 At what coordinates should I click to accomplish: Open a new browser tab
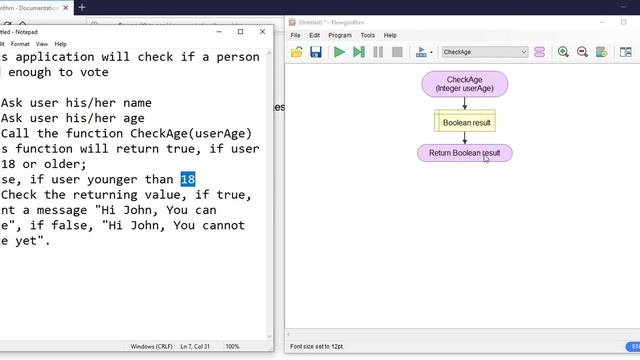click(82, 7)
